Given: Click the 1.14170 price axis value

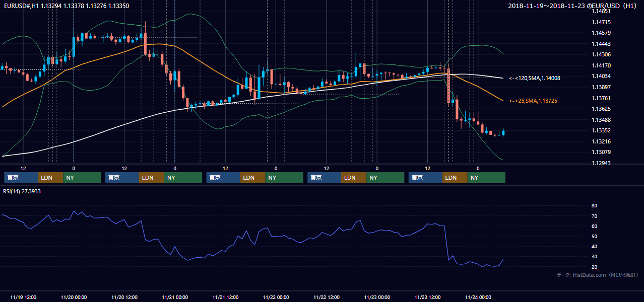Looking at the screenshot, I should click(x=602, y=65).
